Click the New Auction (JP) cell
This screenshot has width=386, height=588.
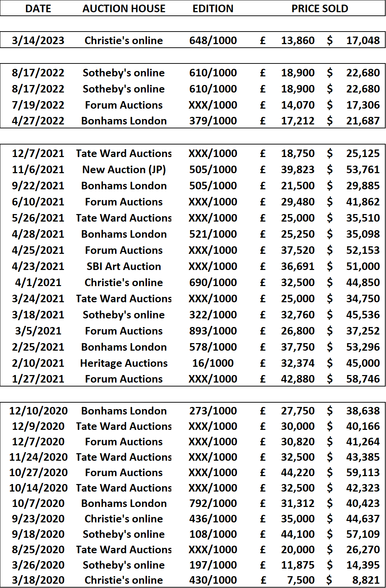click(124, 170)
